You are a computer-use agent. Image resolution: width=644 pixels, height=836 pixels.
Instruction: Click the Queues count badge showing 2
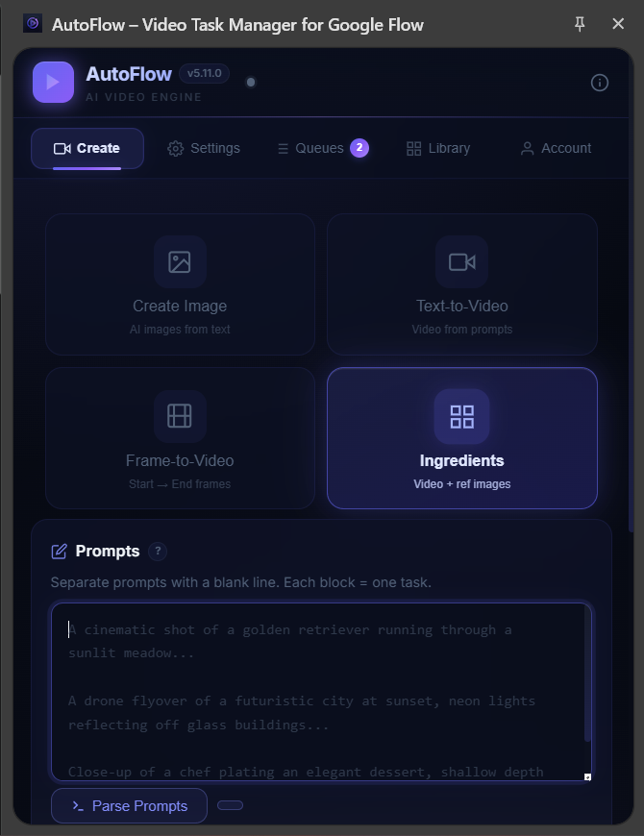[x=359, y=148]
